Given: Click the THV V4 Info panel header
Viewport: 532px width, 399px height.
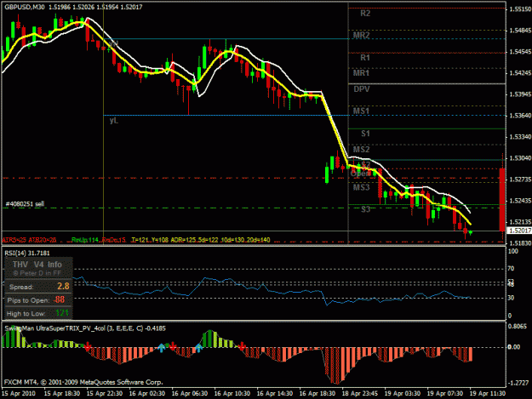Looking at the screenshot, I should pyautogui.click(x=37, y=265).
